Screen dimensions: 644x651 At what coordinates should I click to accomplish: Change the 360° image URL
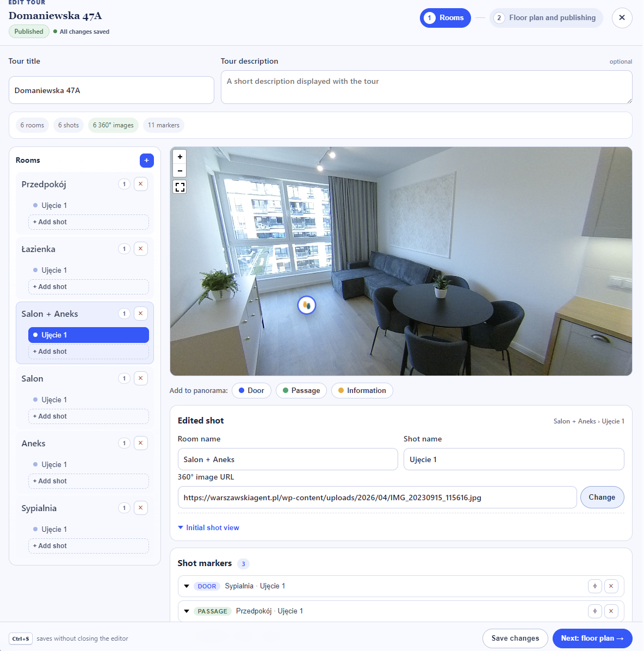[x=602, y=498]
